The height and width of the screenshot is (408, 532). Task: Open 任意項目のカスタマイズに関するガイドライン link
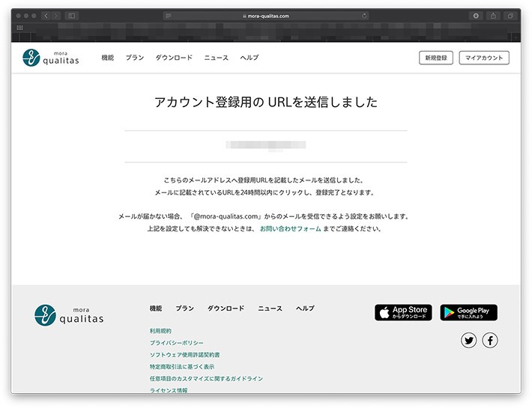click(x=206, y=378)
